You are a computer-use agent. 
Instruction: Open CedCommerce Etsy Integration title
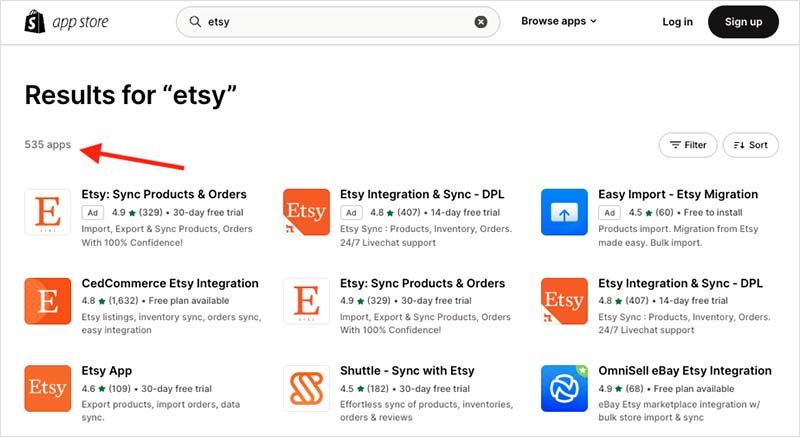(170, 283)
